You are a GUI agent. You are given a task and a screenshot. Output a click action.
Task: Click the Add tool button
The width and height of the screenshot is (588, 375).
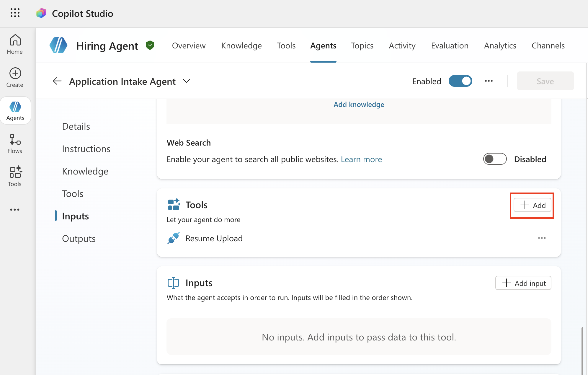[x=532, y=205]
